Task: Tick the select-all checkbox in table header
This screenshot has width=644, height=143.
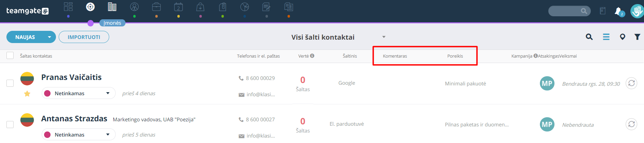Action: [10, 56]
